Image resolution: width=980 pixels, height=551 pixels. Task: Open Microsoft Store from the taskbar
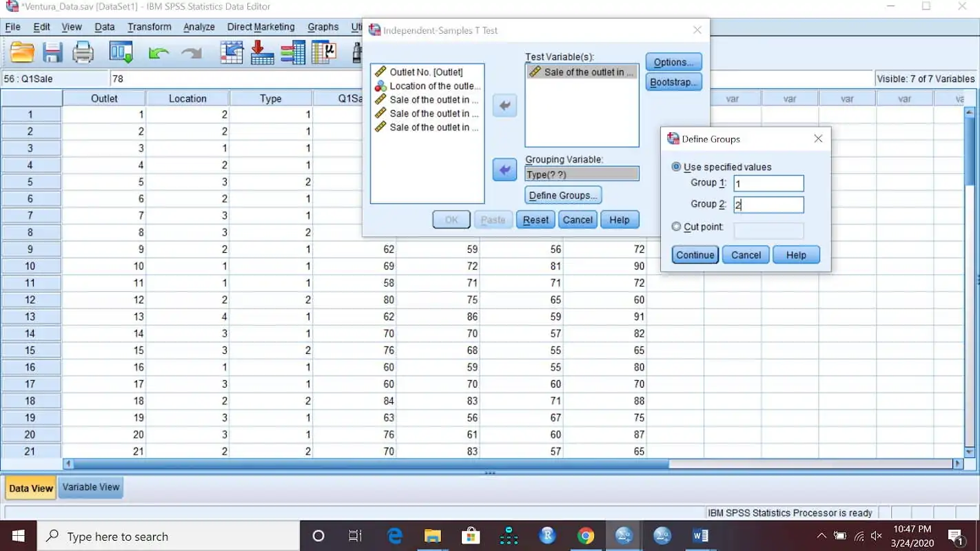(x=470, y=536)
